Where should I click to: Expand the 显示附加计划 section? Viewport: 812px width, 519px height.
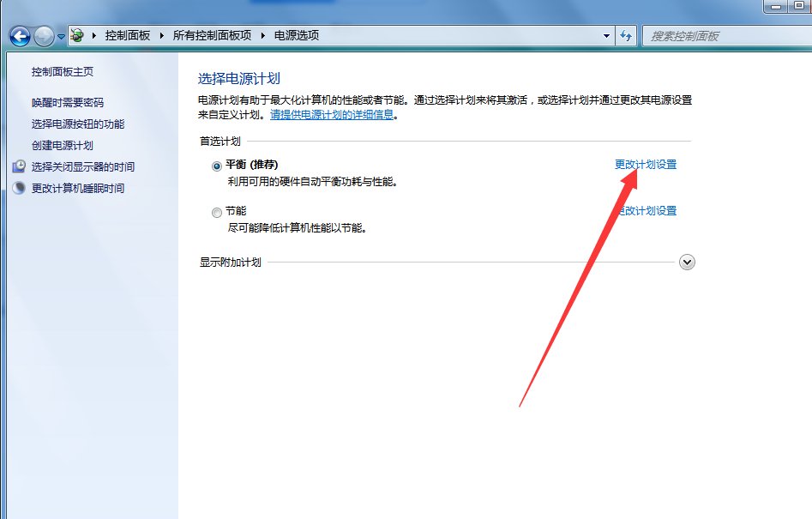[x=686, y=262]
